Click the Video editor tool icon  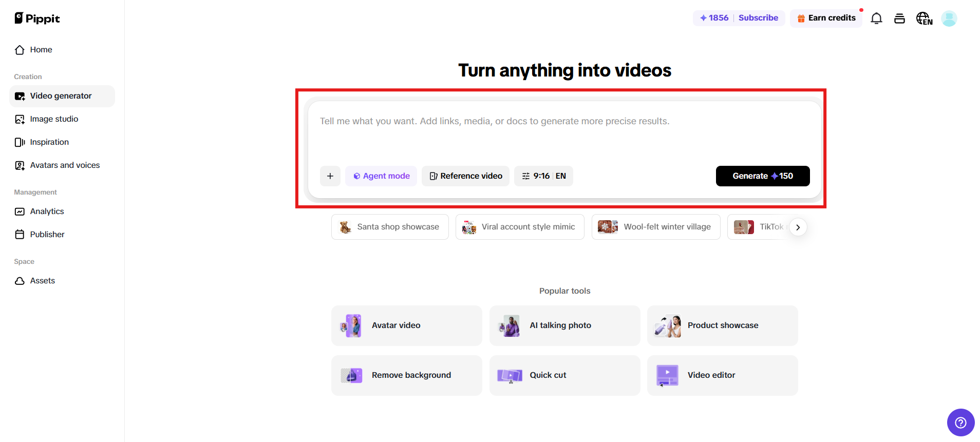(x=667, y=375)
